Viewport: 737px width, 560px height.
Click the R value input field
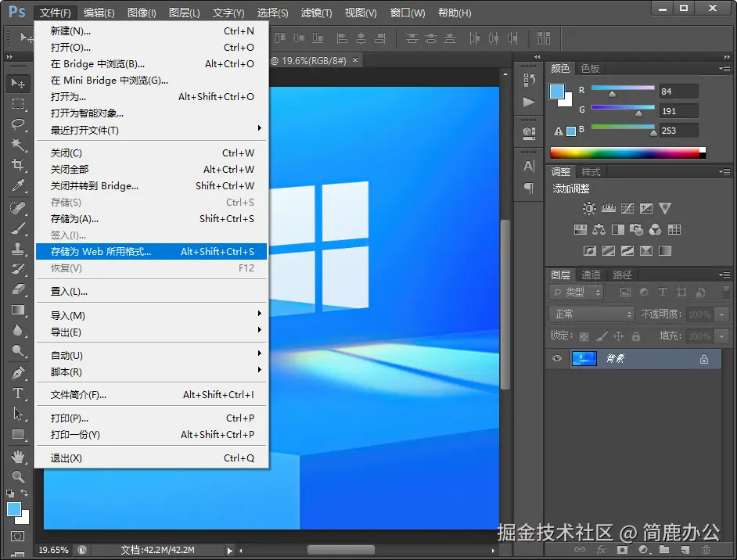678,92
